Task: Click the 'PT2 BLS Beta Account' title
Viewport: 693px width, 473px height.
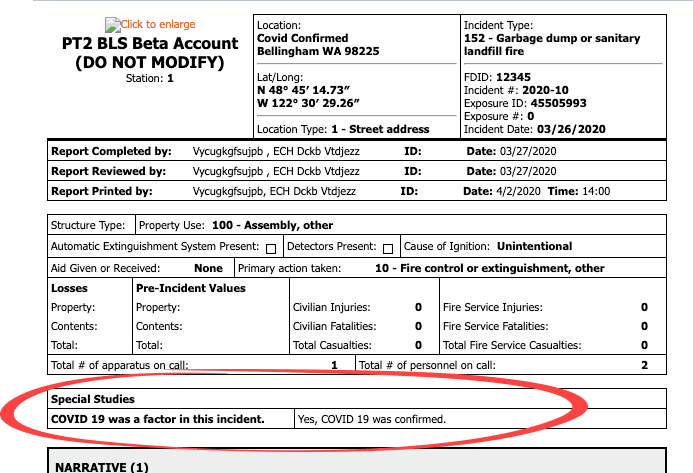Action: coord(150,43)
